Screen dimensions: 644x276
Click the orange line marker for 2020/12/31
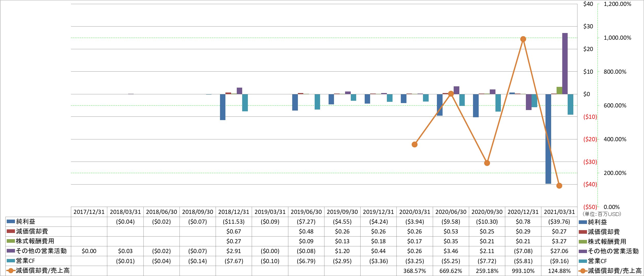[523, 39]
